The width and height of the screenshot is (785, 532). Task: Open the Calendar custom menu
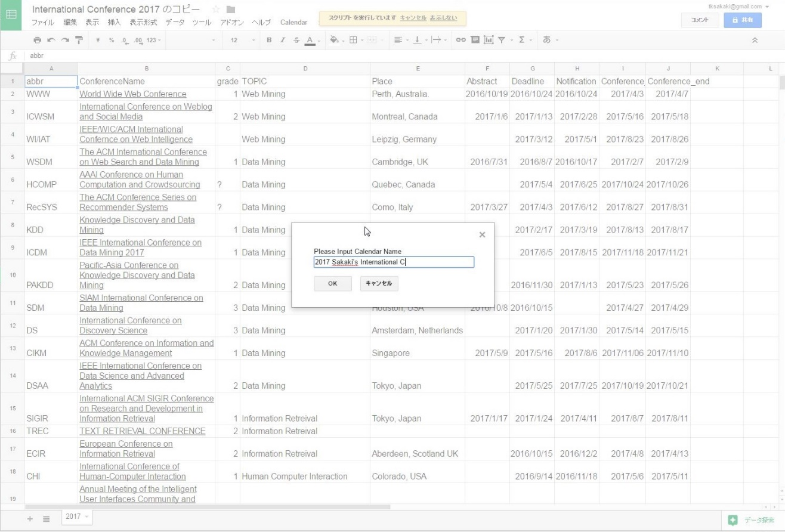(x=293, y=22)
